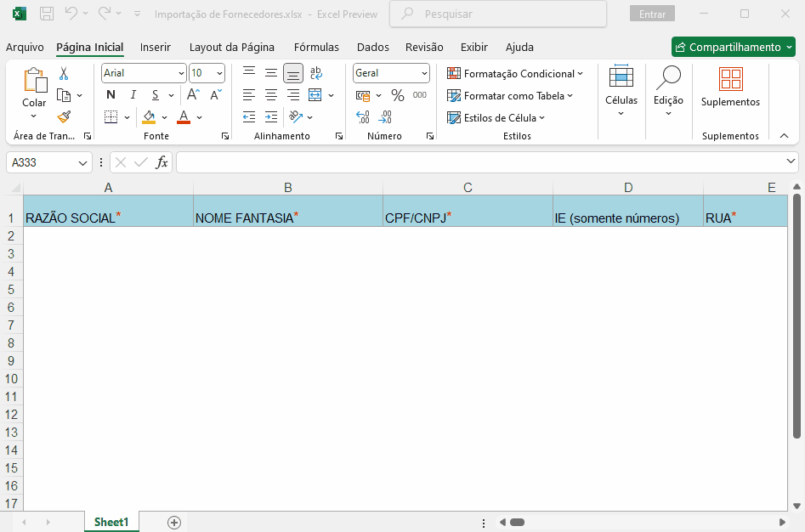
Task: Insert function with fx icon
Action: click(162, 162)
